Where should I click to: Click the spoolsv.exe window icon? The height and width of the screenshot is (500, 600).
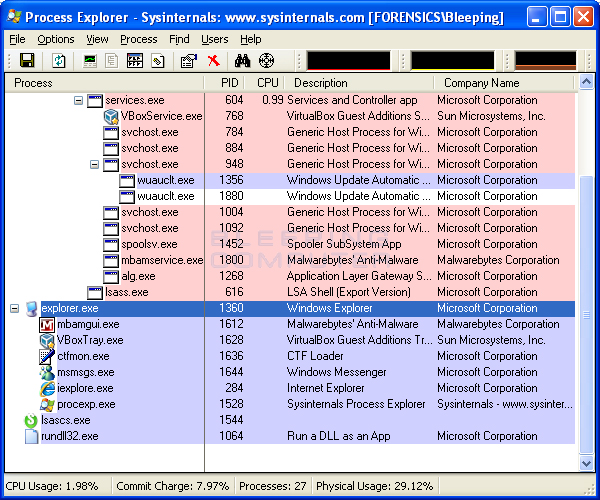pos(111,244)
